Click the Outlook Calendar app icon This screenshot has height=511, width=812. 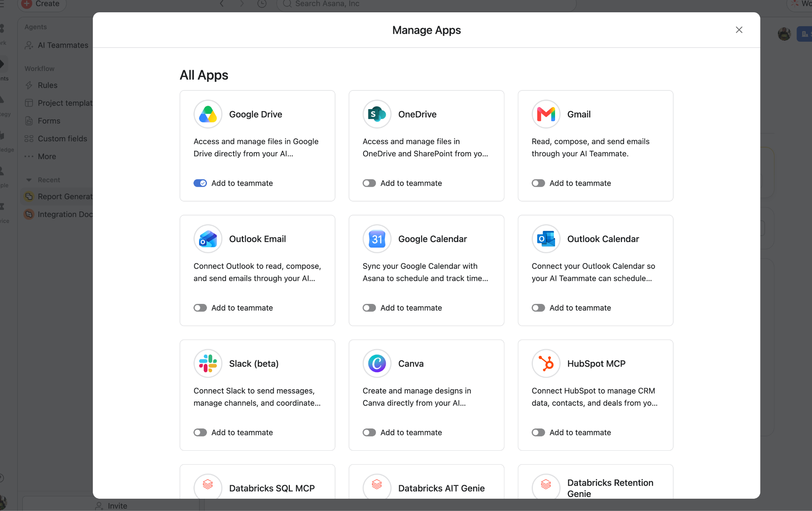pyautogui.click(x=546, y=239)
